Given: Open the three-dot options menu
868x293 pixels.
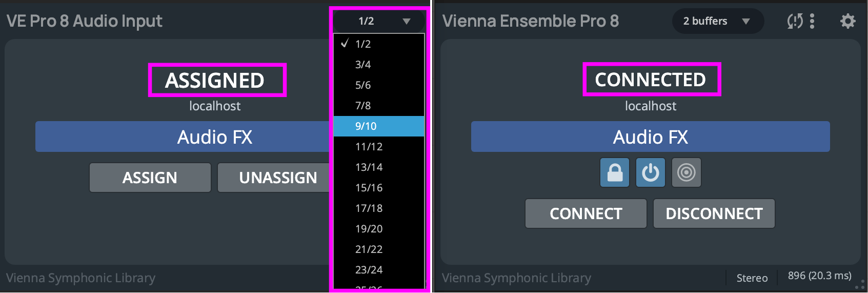Looking at the screenshot, I should 812,21.
